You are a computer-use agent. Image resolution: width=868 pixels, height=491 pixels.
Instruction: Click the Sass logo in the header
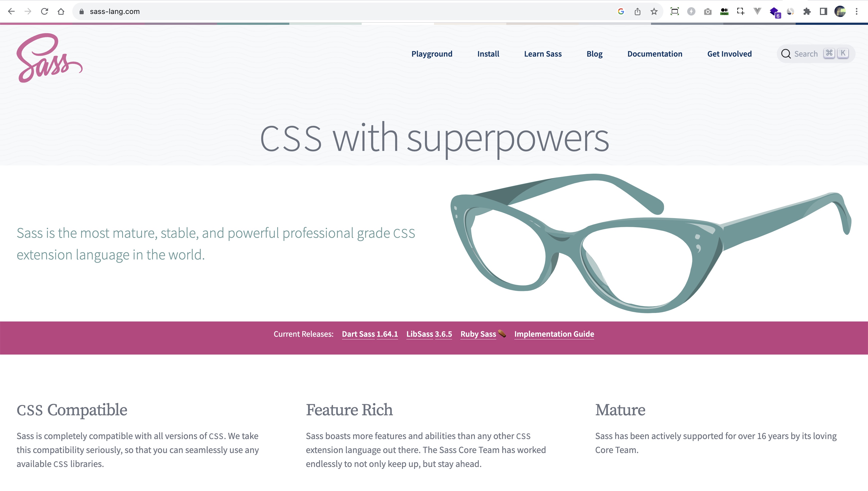tap(50, 58)
